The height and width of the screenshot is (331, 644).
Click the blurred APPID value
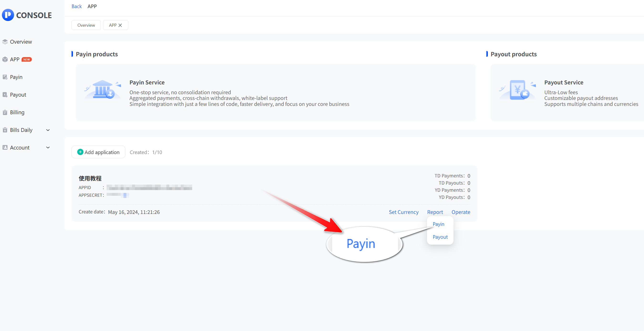149,187
